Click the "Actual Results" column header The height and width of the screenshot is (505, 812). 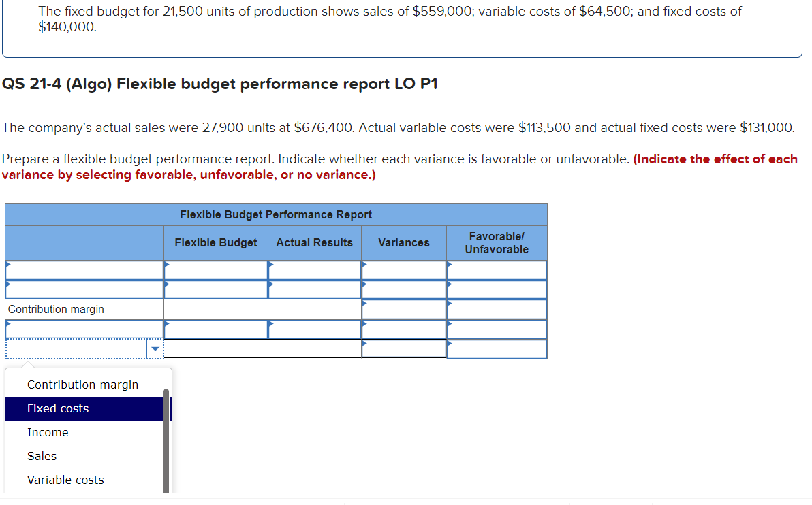point(314,242)
